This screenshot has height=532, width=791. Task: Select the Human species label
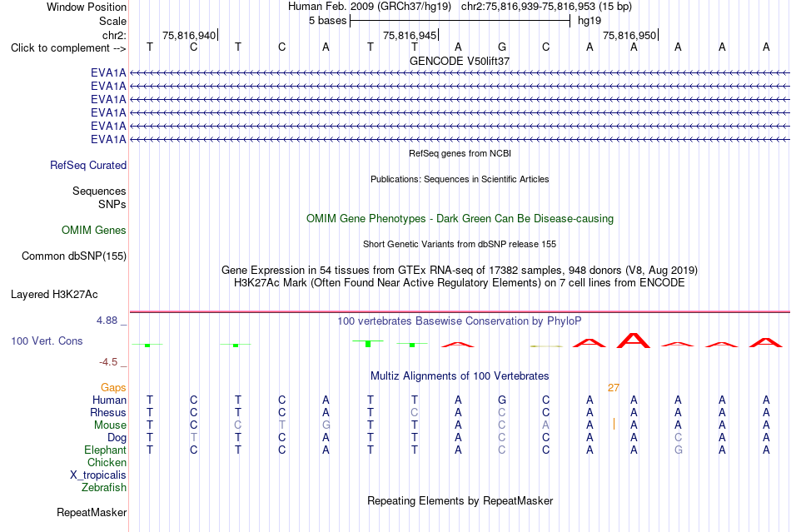[x=109, y=400]
